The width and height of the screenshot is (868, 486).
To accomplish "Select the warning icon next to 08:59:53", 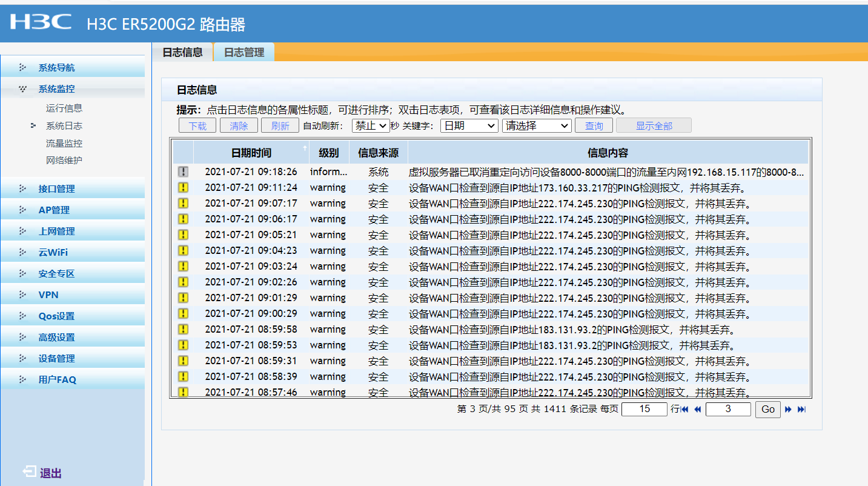I will coord(183,345).
